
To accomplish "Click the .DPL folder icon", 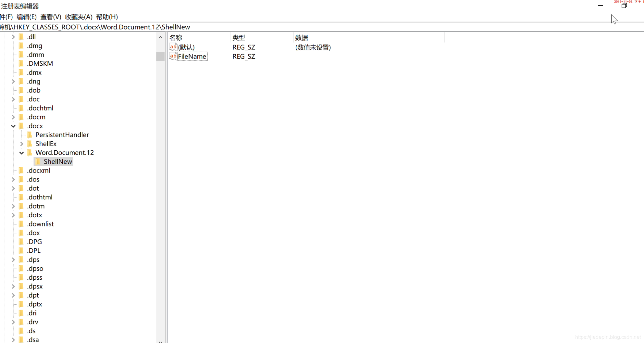I will click(x=21, y=251).
